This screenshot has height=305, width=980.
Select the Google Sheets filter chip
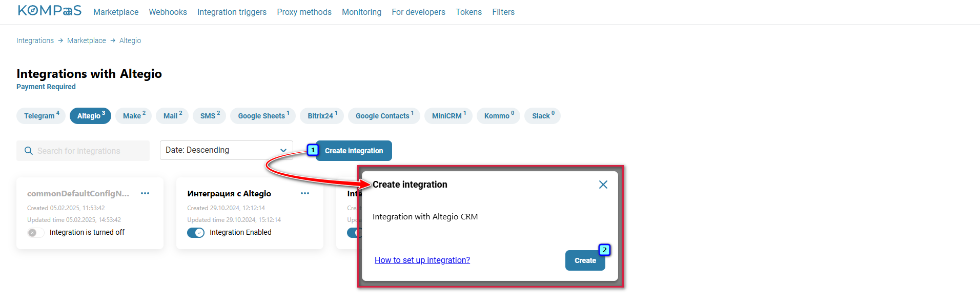[x=263, y=116]
